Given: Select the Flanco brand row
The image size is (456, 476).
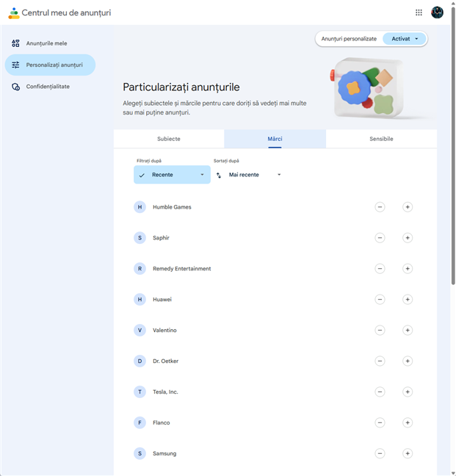Looking at the screenshot, I should pos(162,423).
